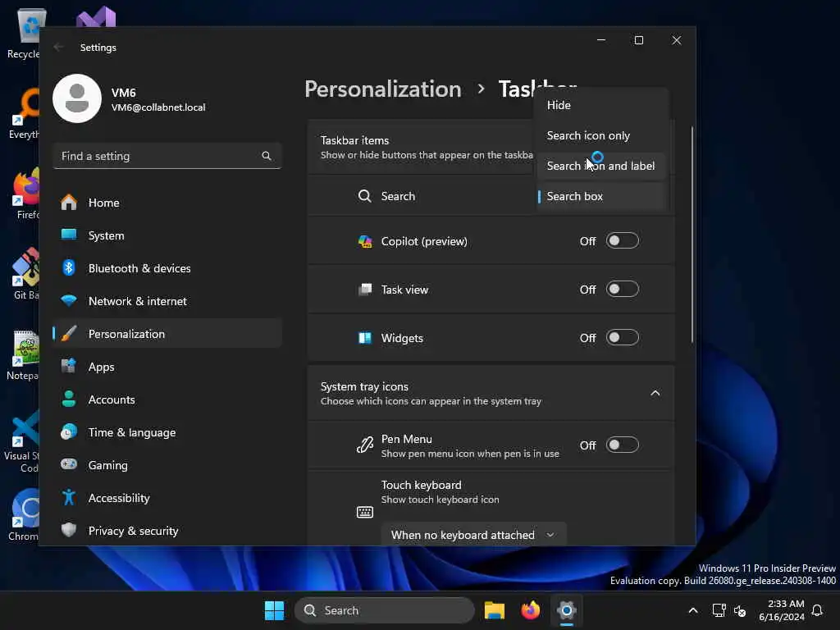This screenshot has width=840, height=630.
Task: Click the muted volume tray icon
Action: point(741,610)
